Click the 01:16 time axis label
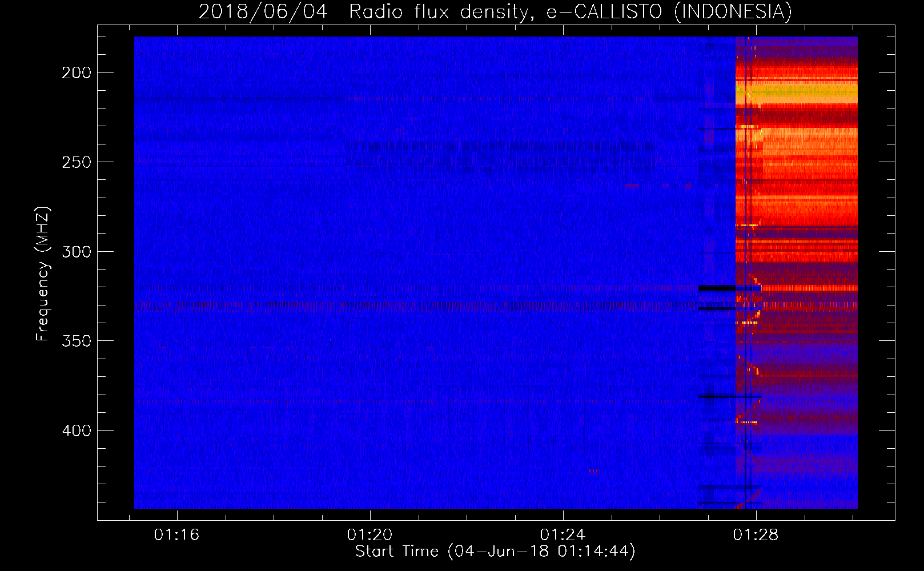This screenshot has height=571, width=924. [x=176, y=534]
